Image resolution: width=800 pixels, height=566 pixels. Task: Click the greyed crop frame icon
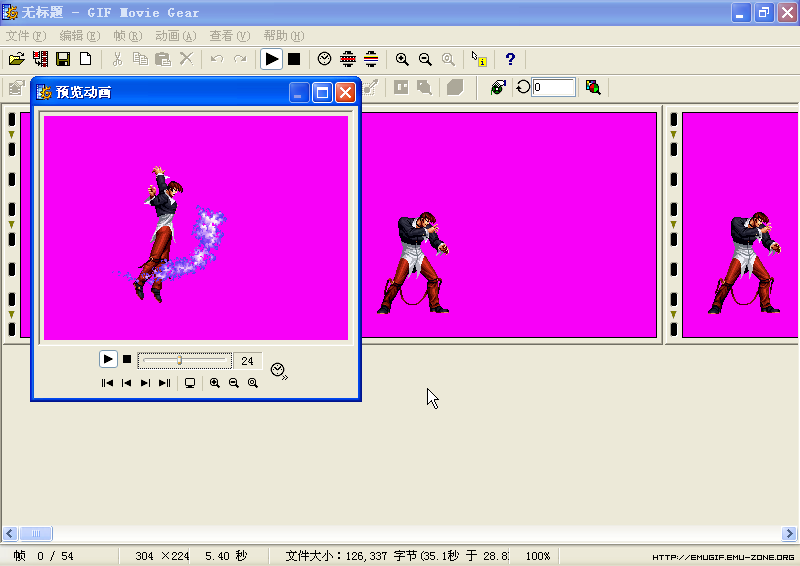(x=402, y=87)
